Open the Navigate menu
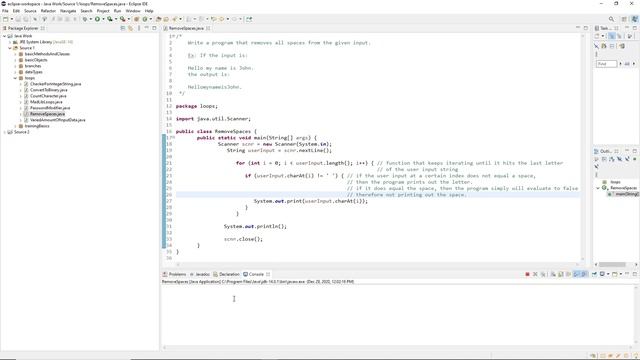Image resolution: width=640 pixels, height=360 pixels. pos(68,11)
